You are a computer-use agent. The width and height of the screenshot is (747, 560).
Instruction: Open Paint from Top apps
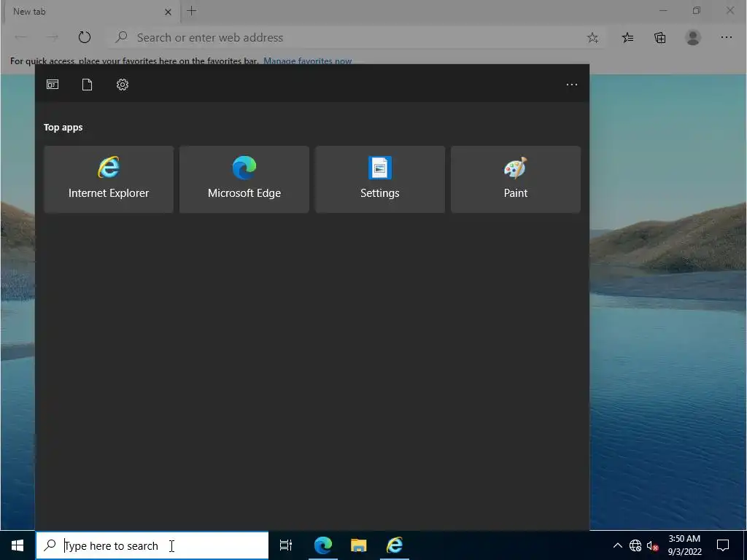[x=516, y=179]
